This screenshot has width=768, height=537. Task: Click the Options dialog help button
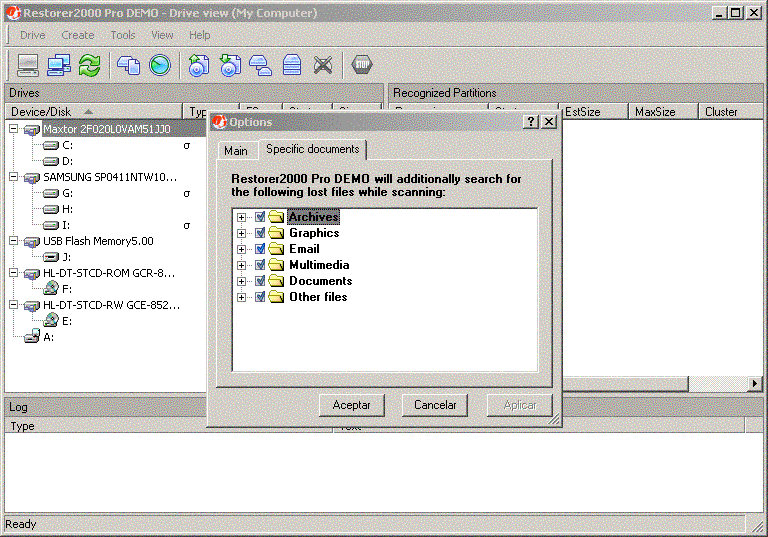531,122
